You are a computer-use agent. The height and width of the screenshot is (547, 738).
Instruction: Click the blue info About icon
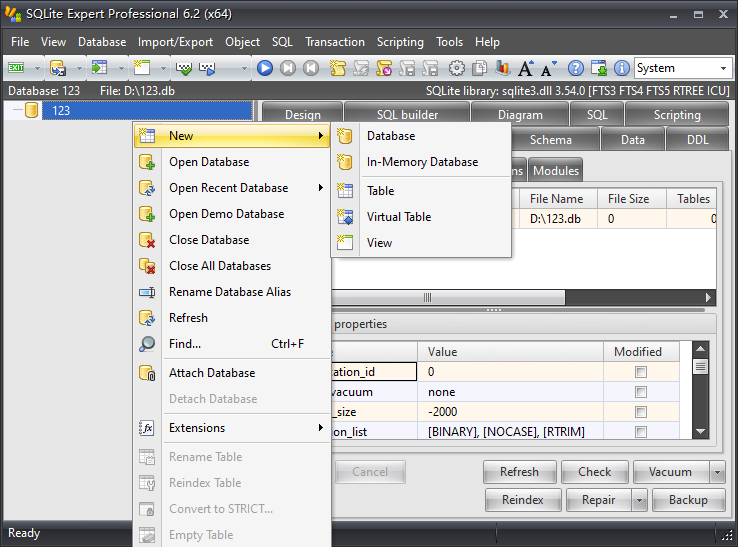[622, 68]
